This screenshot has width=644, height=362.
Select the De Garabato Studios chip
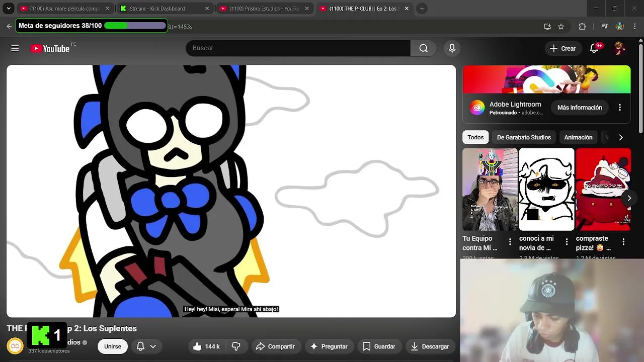click(x=524, y=137)
